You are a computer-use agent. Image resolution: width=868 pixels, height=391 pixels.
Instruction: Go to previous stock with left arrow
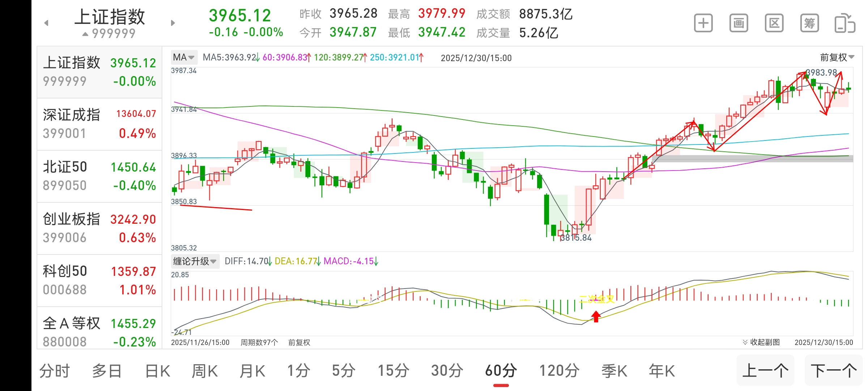click(46, 23)
